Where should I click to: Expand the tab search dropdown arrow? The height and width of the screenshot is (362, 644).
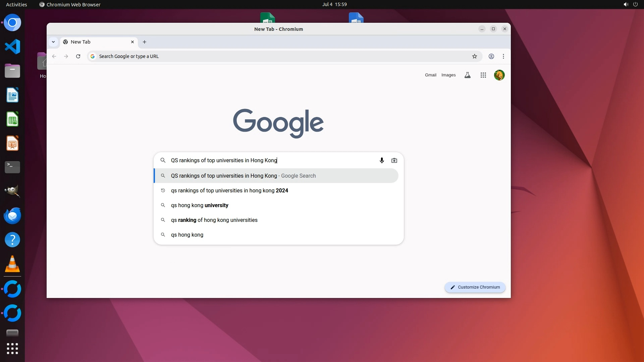pyautogui.click(x=53, y=42)
